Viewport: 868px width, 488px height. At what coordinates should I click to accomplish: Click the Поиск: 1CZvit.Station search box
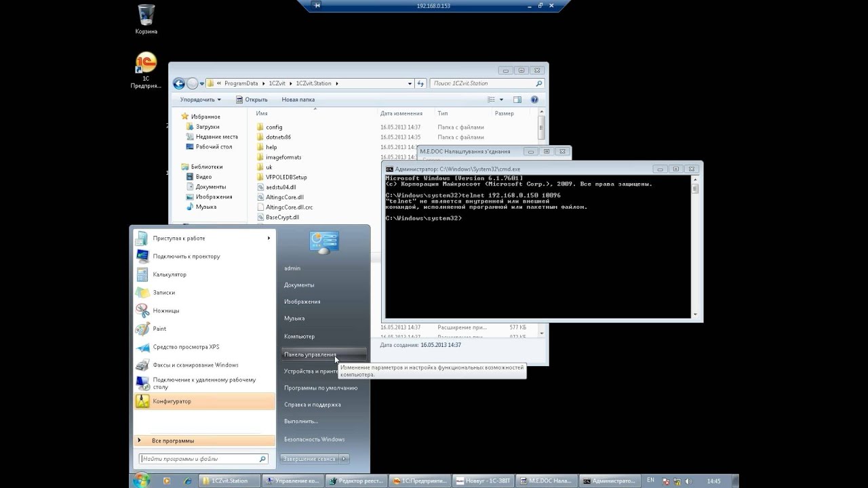tap(487, 83)
